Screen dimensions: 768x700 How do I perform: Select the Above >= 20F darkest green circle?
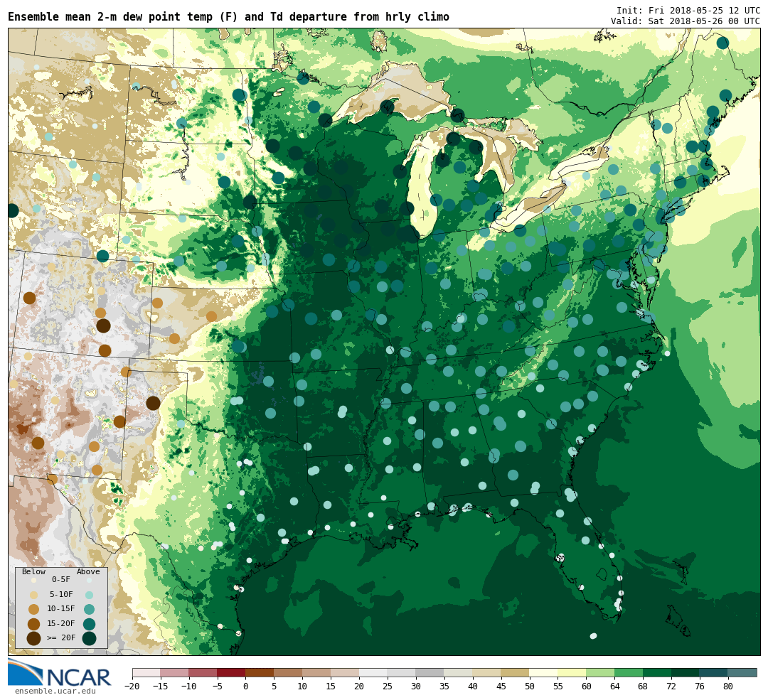point(89,638)
